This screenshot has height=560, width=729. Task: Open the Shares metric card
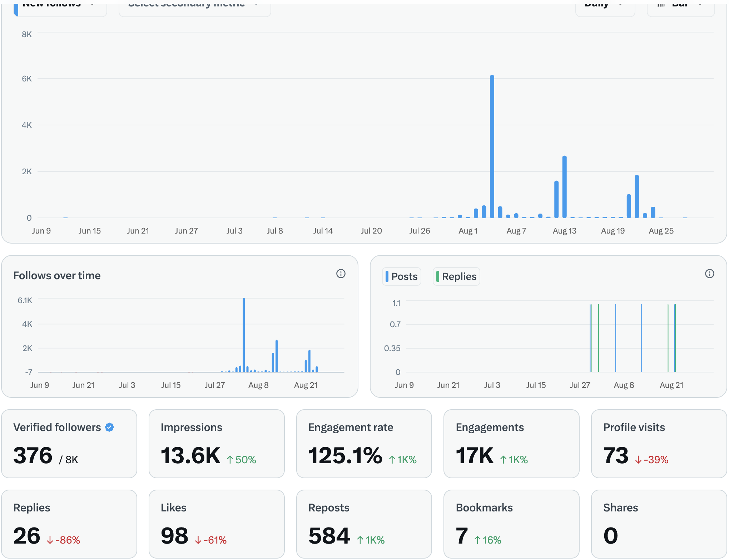click(659, 524)
